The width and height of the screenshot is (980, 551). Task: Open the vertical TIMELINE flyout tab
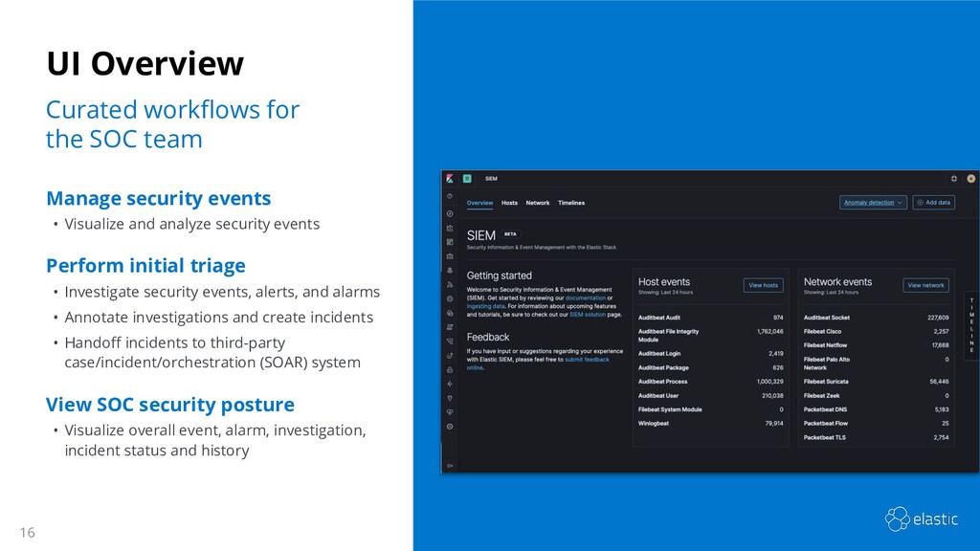tap(972, 325)
